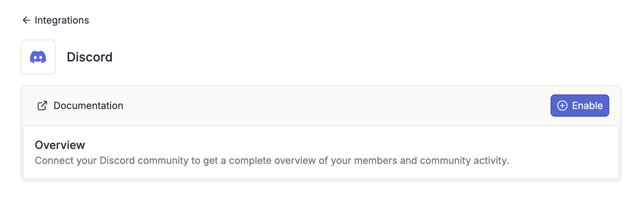
Task: Select the Integrations breadcrumb label
Action: [62, 20]
